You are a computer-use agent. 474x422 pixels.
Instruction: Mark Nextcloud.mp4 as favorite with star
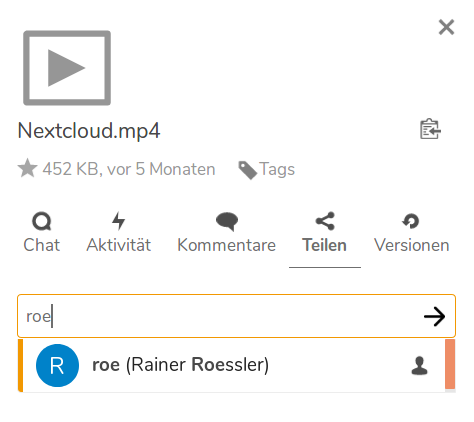click(x=27, y=168)
